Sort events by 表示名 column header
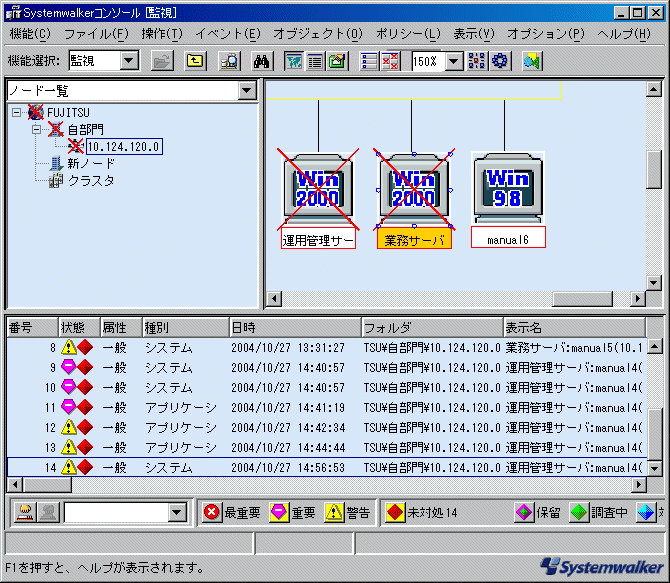 pyautogui.click(x=574, y=328)
